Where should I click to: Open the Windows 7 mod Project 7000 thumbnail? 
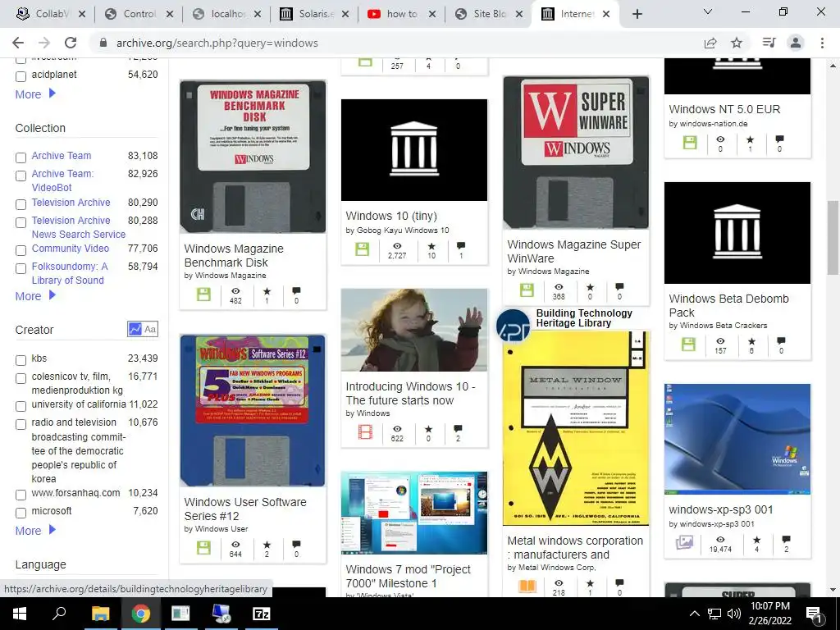414,513
